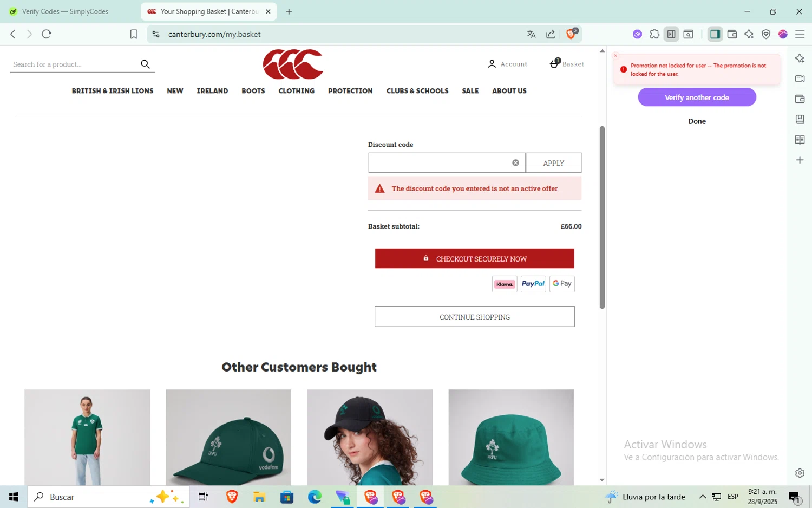
Task: Open British & Irish Lions menu
Action: click(113, 91)
